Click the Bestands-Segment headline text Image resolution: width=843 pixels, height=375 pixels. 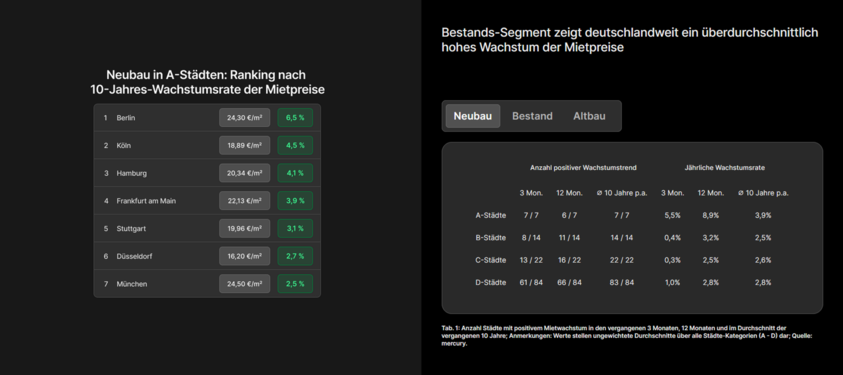point(630,40)
